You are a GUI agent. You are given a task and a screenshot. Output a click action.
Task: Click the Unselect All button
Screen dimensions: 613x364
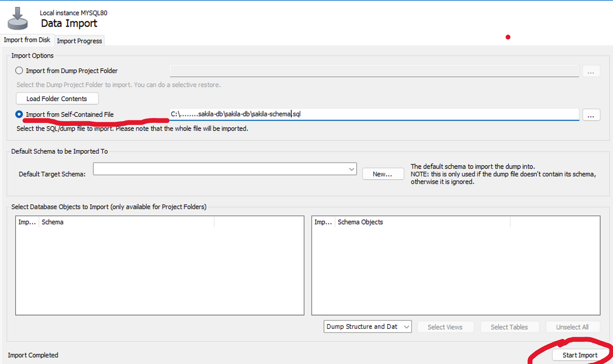pyautogui.click(x=572, y=327)
